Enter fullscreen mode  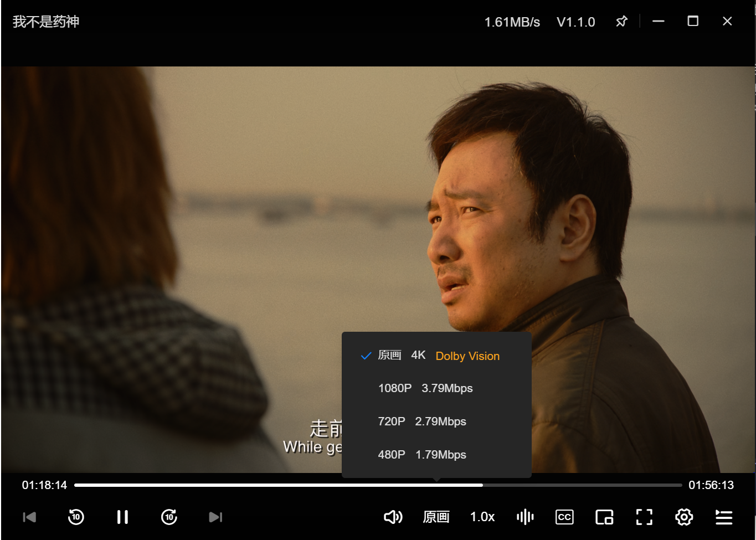644,517
